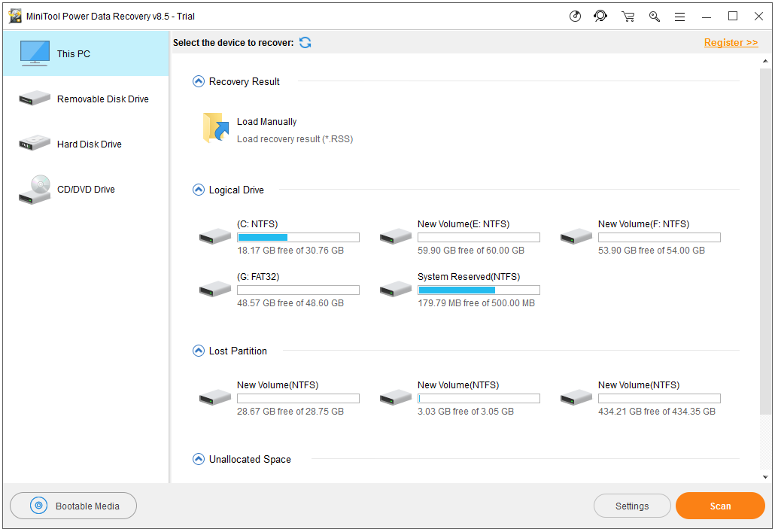
Task: Switch to Removable Disk Drive tab
Action: (86, 99)
